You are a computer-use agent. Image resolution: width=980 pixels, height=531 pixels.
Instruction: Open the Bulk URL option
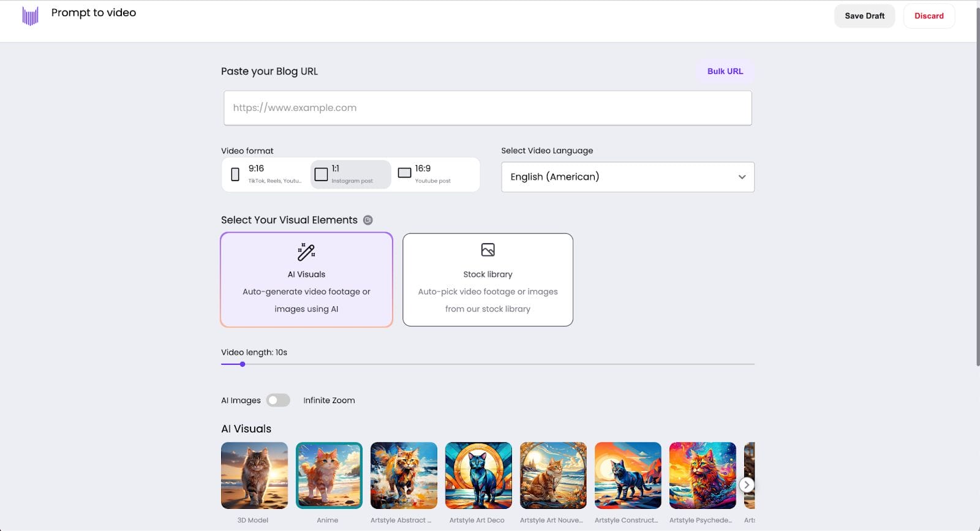pyautogui.click(x=725, y=72)
